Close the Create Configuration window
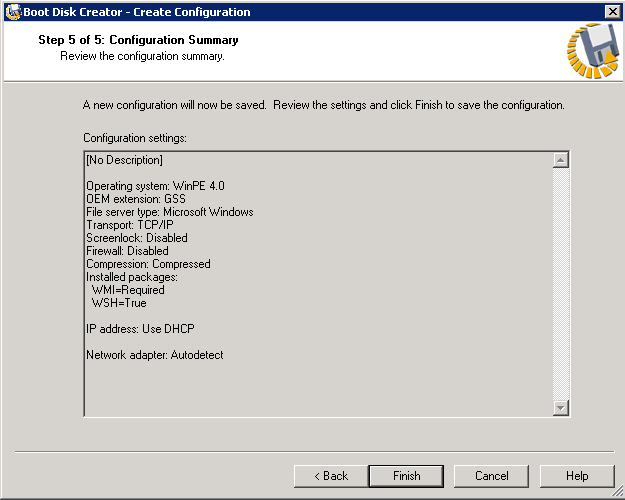The image size is (625, 500). [612, 12]
